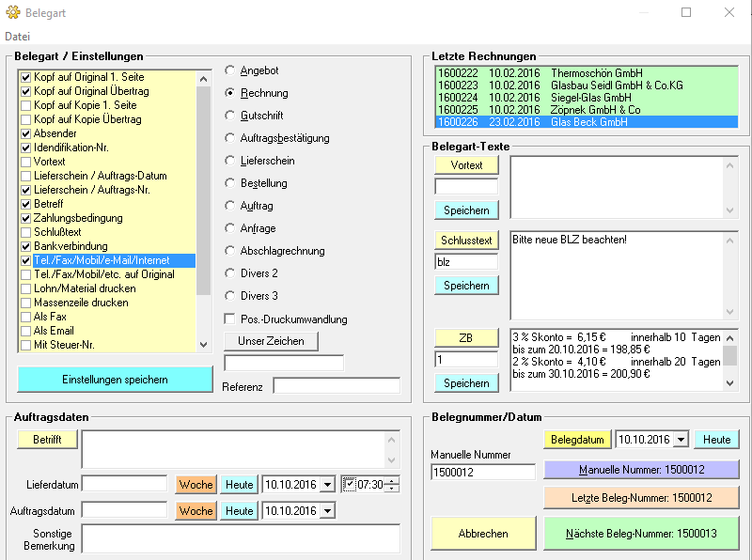The image size is (752, 560).
Task: Choose Bestellung document type
Action: pos(229,183)
